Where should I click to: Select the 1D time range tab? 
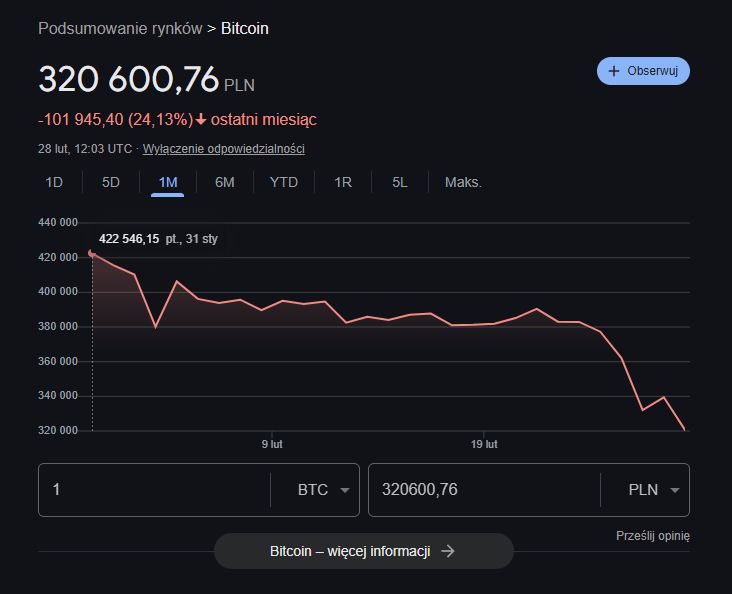click(x=54, y=182)
